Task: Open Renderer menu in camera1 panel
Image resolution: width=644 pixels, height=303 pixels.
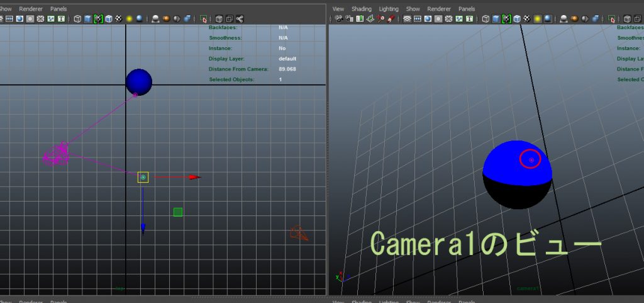Action: 439,9
